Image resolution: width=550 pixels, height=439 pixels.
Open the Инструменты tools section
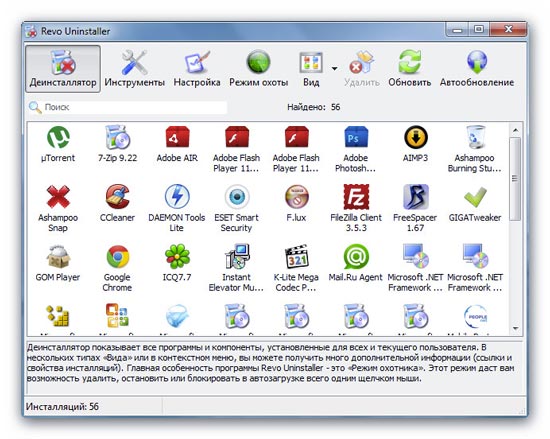[x=135, y=69]
